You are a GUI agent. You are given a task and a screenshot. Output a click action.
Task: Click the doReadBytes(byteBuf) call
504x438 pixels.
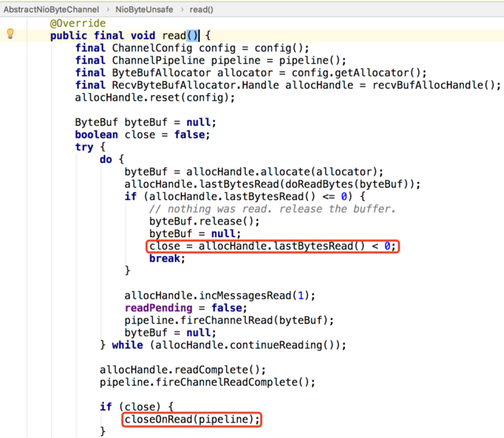coord(349,184)
